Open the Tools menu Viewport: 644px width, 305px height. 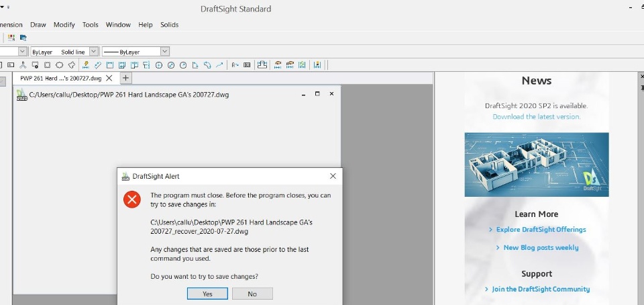click(91, 25)
